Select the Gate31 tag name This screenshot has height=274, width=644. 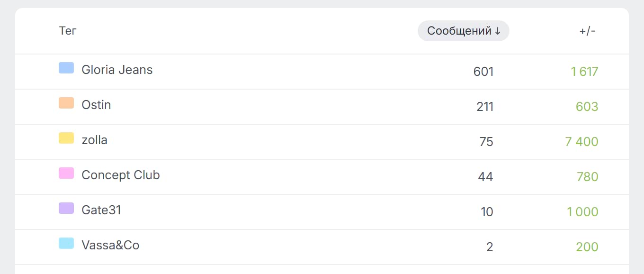pyautogui.click(x=101, y=210)
